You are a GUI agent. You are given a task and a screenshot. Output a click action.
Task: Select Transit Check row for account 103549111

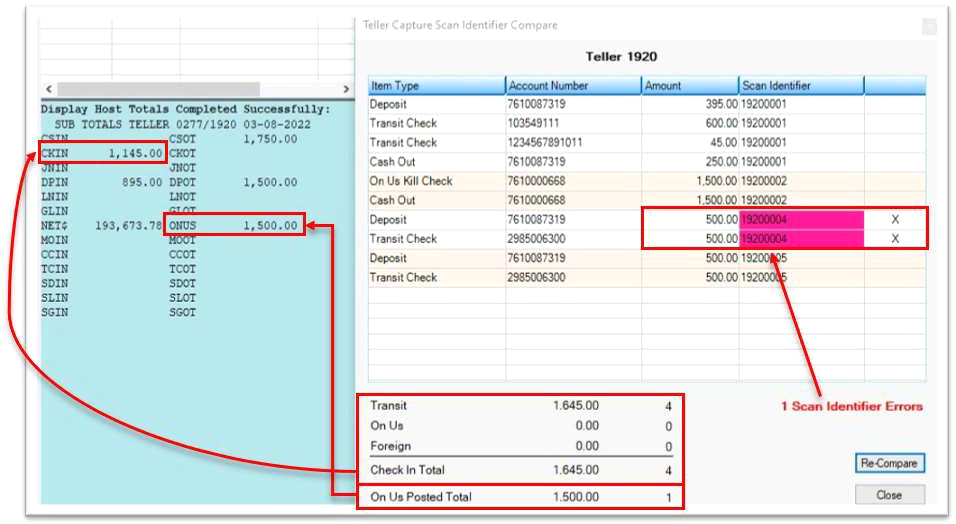tap(436, 123)
